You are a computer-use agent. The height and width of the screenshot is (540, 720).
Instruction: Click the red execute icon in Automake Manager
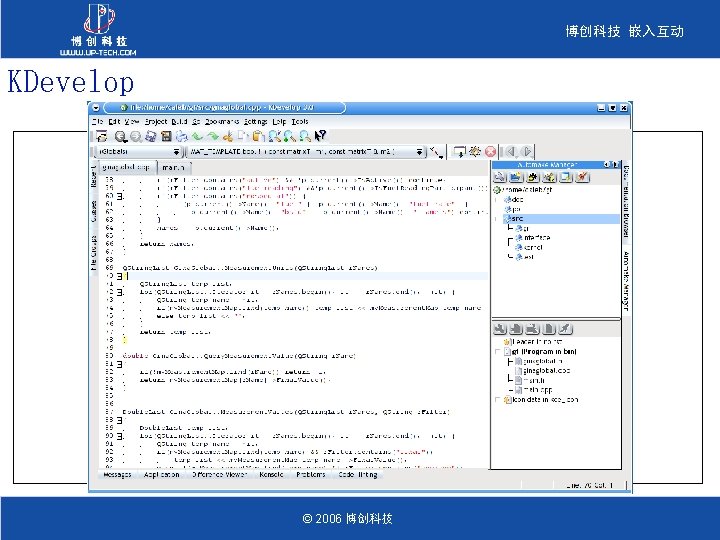click(x=582, y=177)
